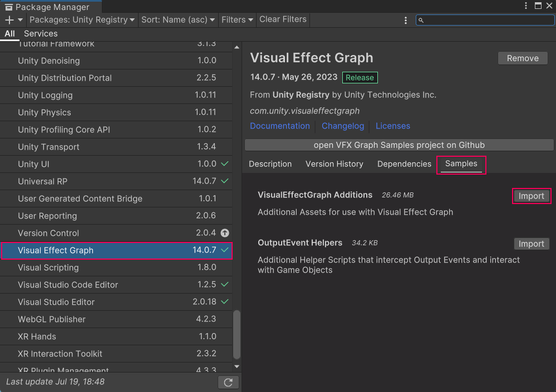Expand the Sort: Name (asc) dropdown
Screen dimensions: 556x392
coord(178,19)
